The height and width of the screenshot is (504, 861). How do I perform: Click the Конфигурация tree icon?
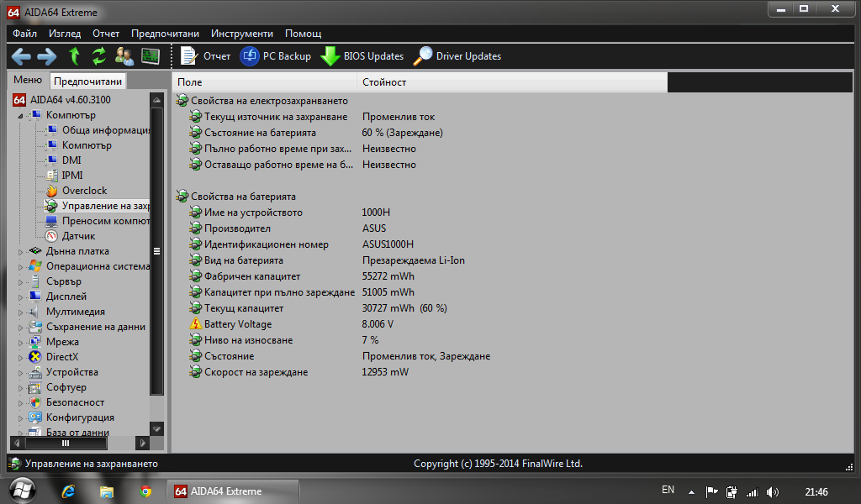point(35,417)
